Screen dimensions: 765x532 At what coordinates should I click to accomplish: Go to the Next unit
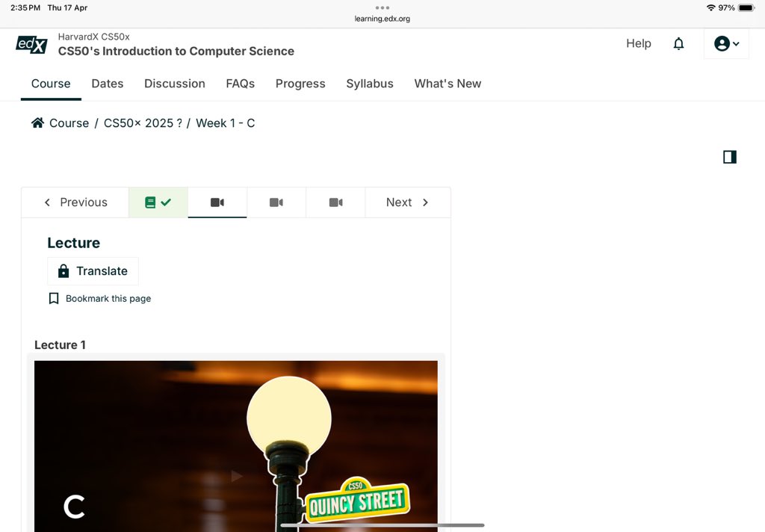click(x=407, y=202)
